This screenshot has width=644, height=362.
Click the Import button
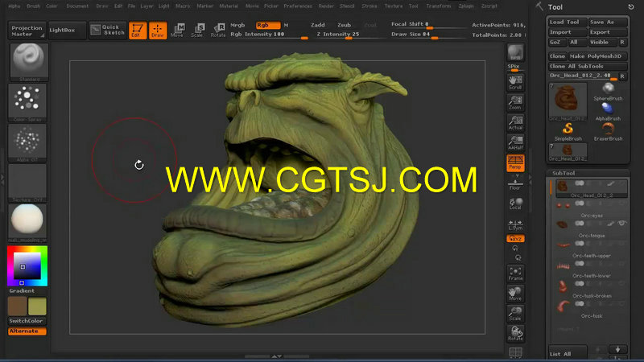[568, 32]
